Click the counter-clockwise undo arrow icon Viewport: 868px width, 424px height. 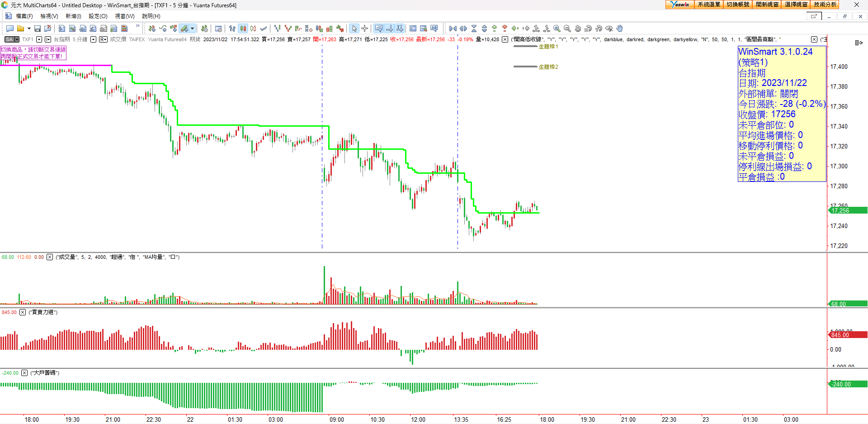(x=578, y=29)
